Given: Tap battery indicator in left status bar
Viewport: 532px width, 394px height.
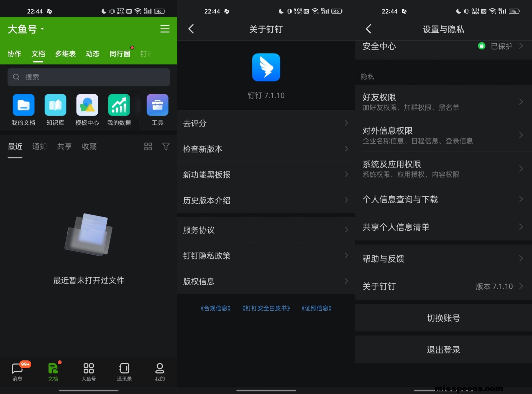Looking at the screenshot, I should point(160,11).
